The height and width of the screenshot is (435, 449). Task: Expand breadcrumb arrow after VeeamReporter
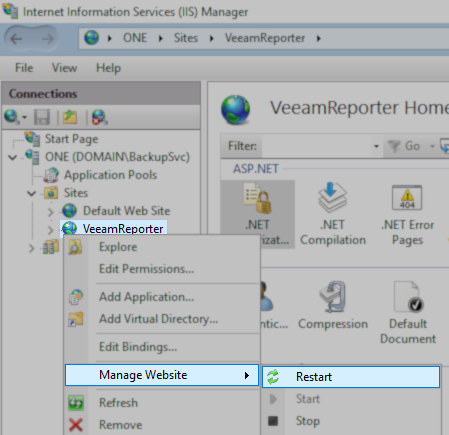(319, 38)
